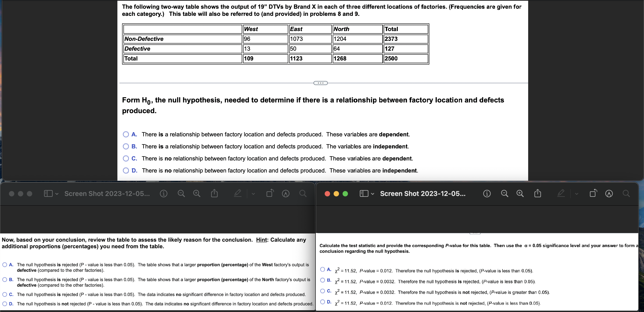Expand the collapsed ellipsis divider below table
The image size is (644, 312).
click(x=320, y=83)
